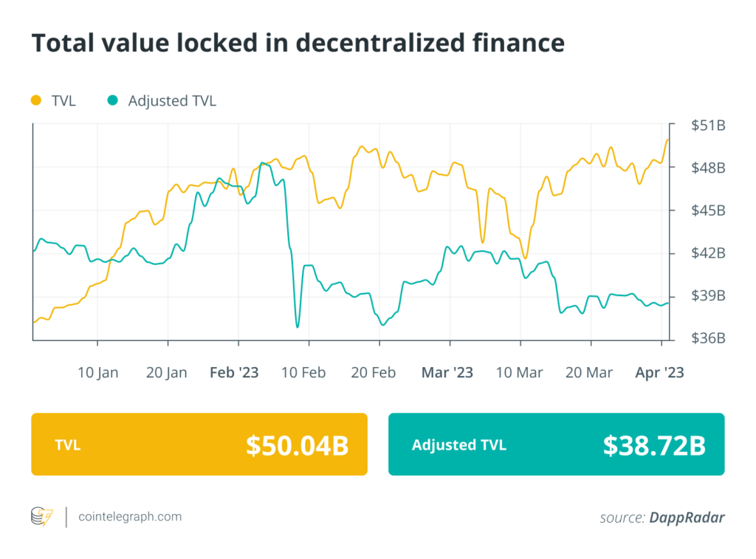Select the 20 Jan axis label

pyautogui.click(x=167, y=373)
